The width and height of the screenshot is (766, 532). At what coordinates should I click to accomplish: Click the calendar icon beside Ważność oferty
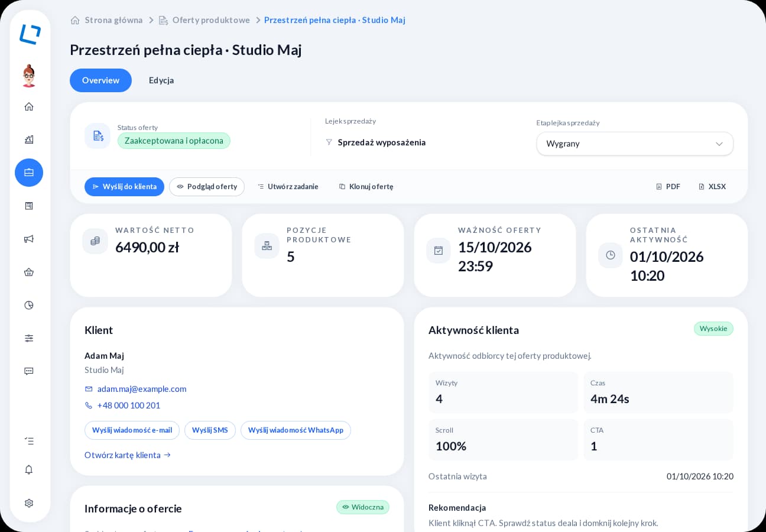click(x=439, y=251)
